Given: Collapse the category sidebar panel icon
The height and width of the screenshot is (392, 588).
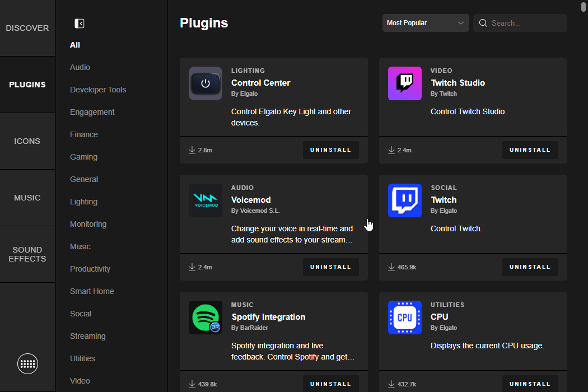Looking at the screenshot, I should coord(80,24).
